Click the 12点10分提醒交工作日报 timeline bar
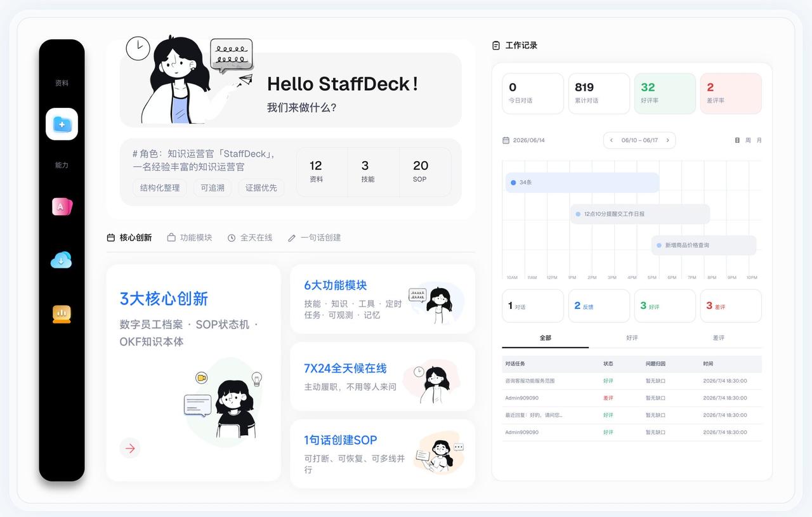 tap(639, 214)
